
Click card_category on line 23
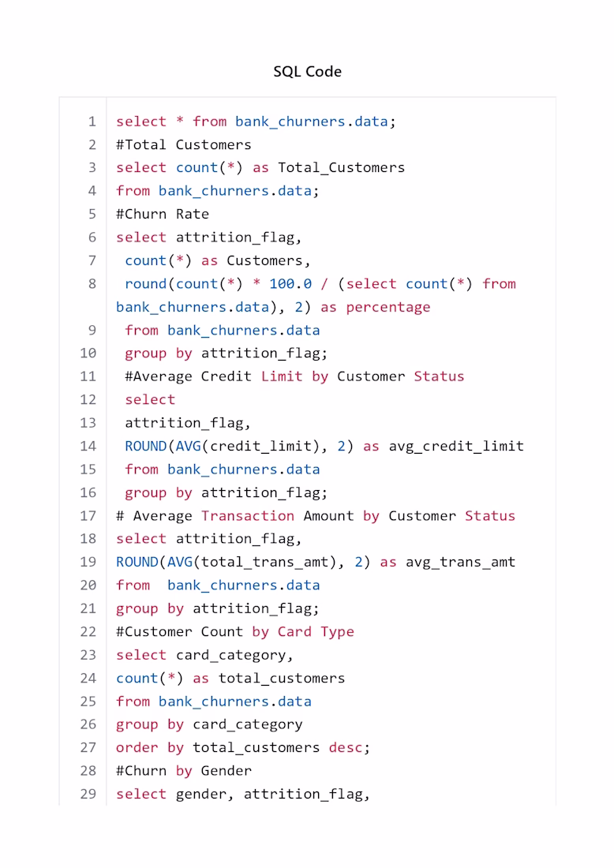(231, 656)
